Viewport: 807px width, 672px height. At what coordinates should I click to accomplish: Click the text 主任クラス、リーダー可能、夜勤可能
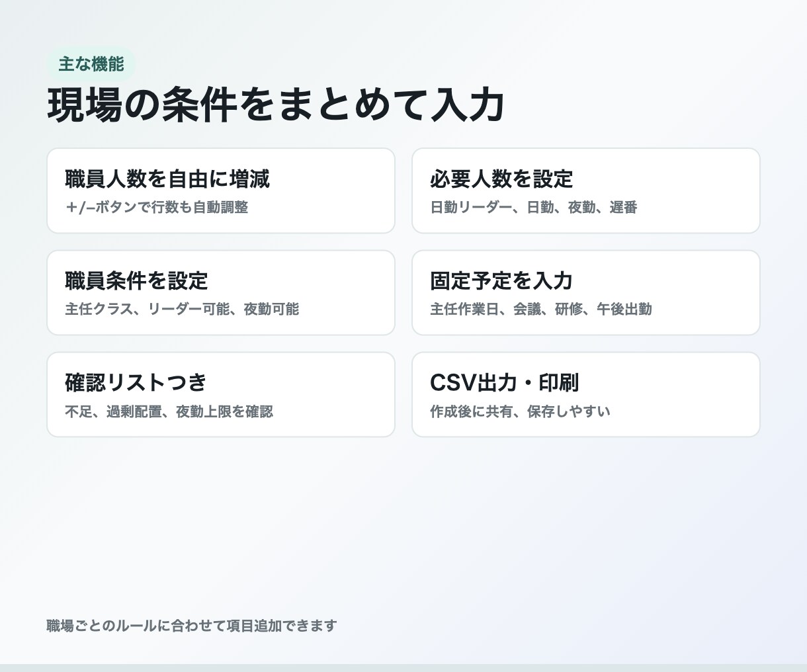click(182, 309)
